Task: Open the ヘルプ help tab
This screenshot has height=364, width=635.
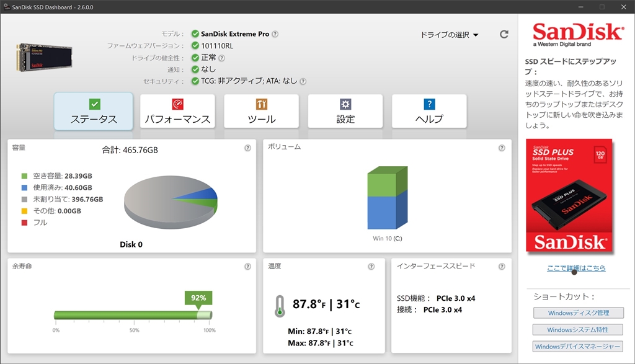Action: click(429, 112)
